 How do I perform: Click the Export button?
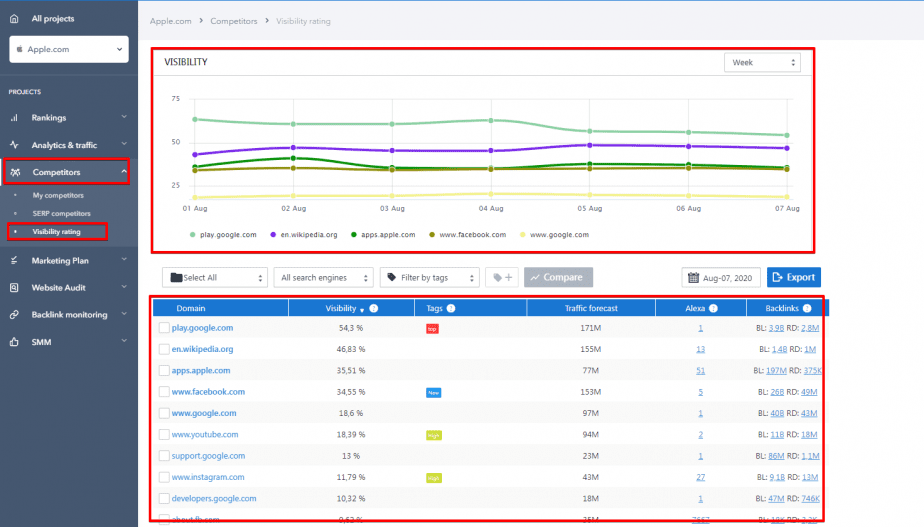[794, 277]
